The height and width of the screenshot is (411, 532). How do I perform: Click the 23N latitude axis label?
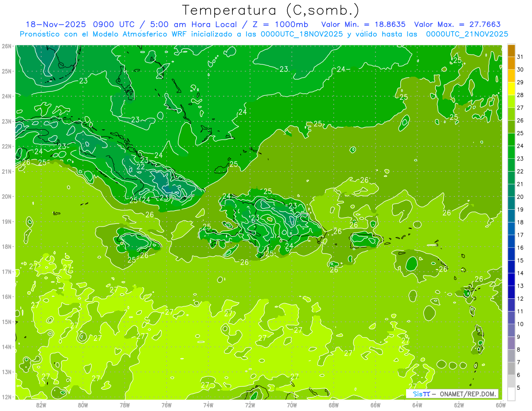pyautogui.click(x=7, y=121)
